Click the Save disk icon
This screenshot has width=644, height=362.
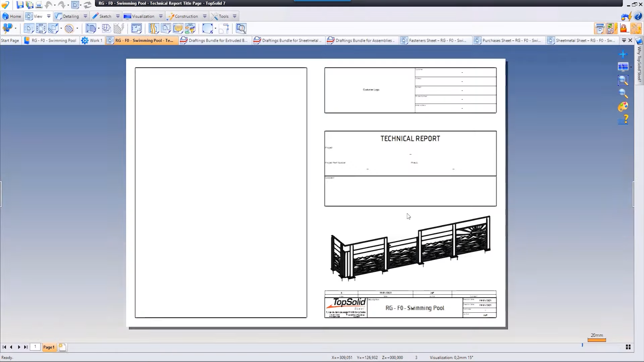[20, 5]
